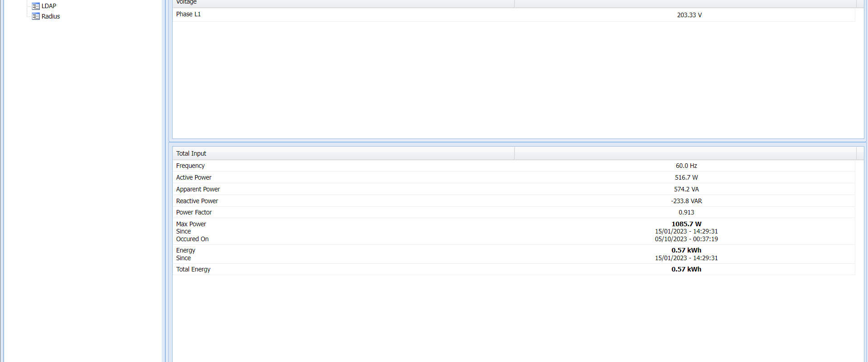This screenshot has width=868, height=362.
Task: Click the 1085.7 W max power value
Action: pyautogui.click(x=686, y=224)
